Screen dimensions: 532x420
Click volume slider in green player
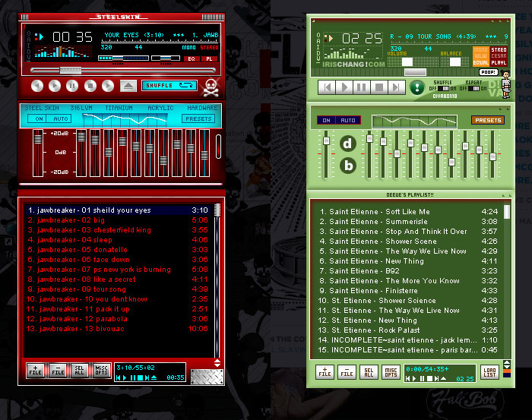pos(413,62)
